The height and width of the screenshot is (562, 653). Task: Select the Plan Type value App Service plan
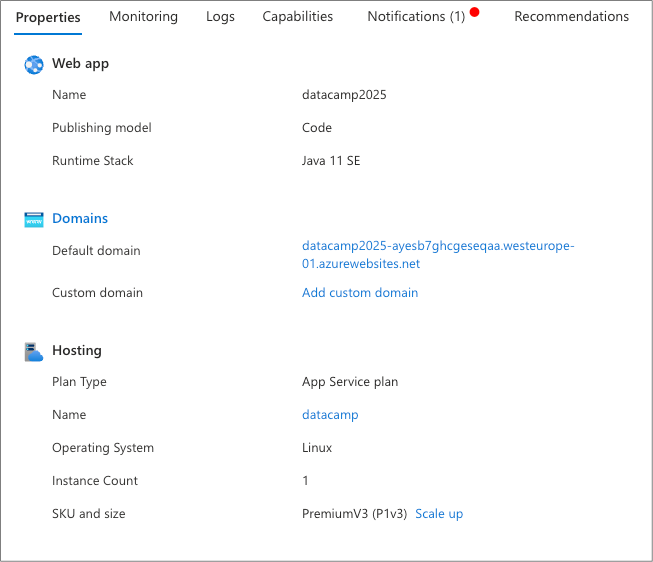[350, 382]
